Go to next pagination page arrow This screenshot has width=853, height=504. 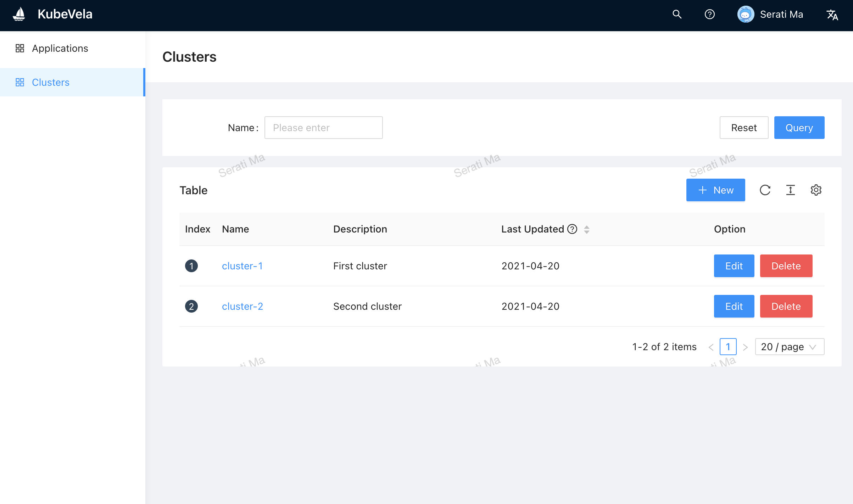tap(745, 347)
